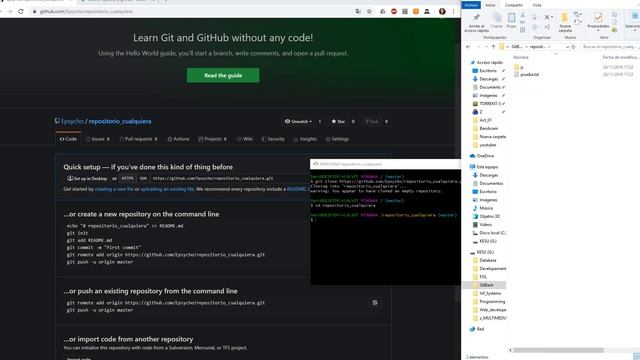Open the Unwatch dropdown on the repository
Viewport: 640px width, 360px height.
[x=298, y=121]
